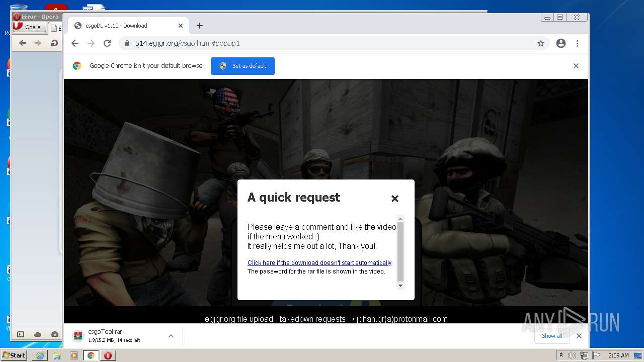
Task: Click the Google Chrome logo in infobar
Action: pyautogui.click(x=77, y=66)
